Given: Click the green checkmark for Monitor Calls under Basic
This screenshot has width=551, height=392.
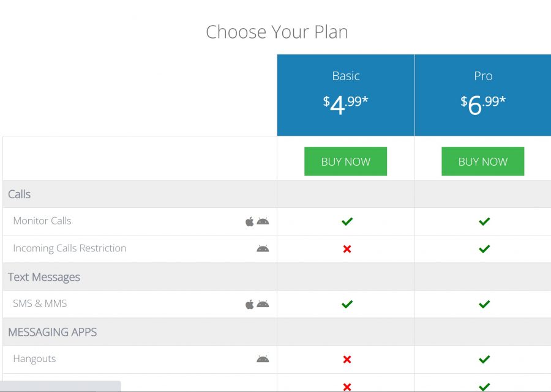Looking at the screenshot, I should click(x=346, y=221).
